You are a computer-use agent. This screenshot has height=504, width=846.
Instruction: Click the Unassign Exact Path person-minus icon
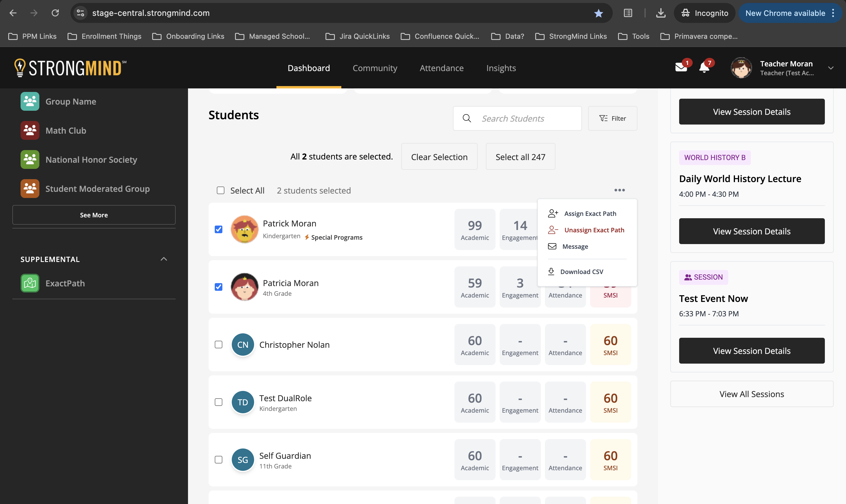pos(553,230)
